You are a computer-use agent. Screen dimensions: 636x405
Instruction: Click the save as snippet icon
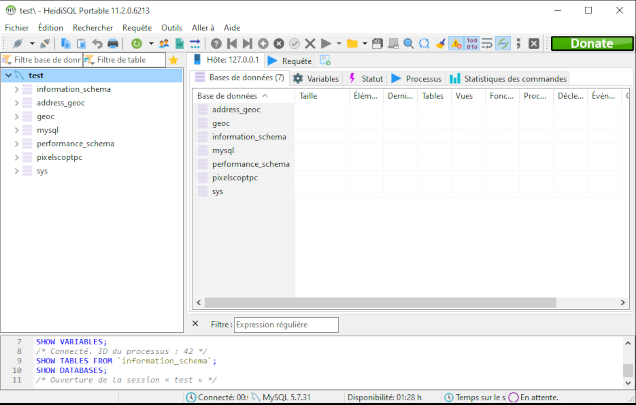[393, 43]
